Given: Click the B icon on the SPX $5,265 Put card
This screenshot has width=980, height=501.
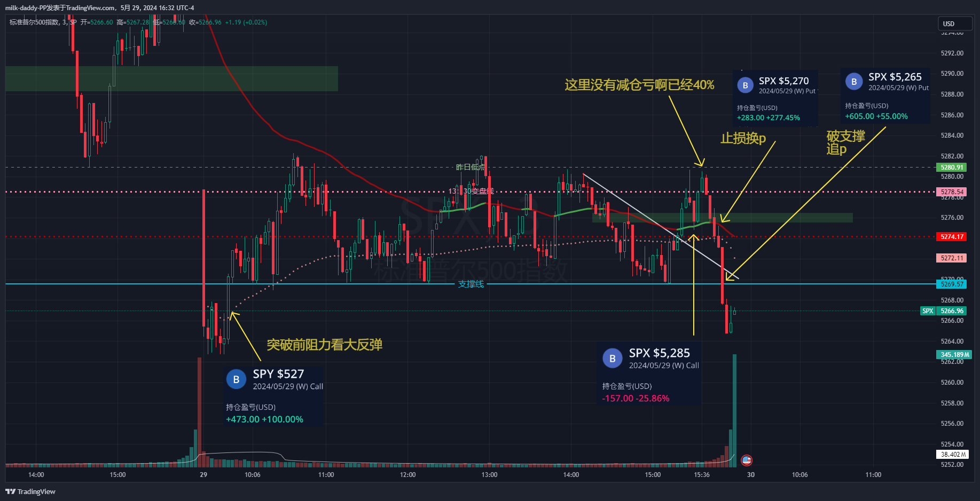Looking at the screenshot, I should pyautogui.click(x=853, y=81).
